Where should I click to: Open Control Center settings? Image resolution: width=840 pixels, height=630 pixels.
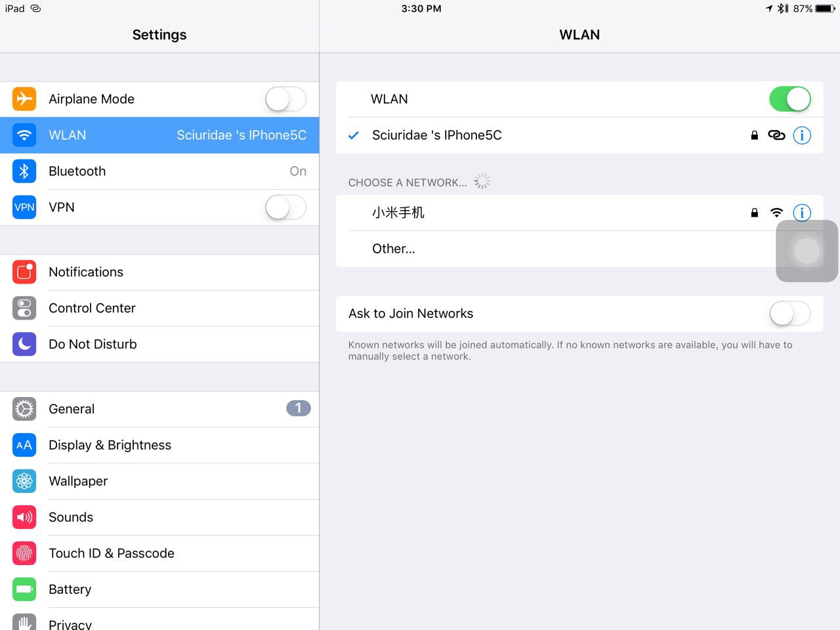159,308
